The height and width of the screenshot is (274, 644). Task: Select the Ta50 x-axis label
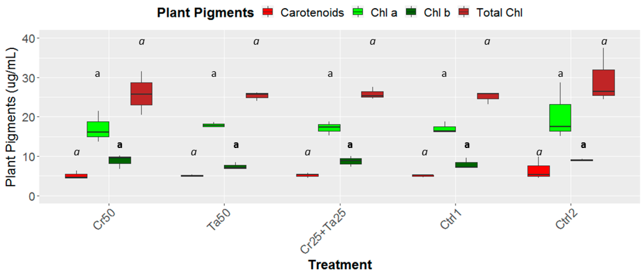point(218,219)
